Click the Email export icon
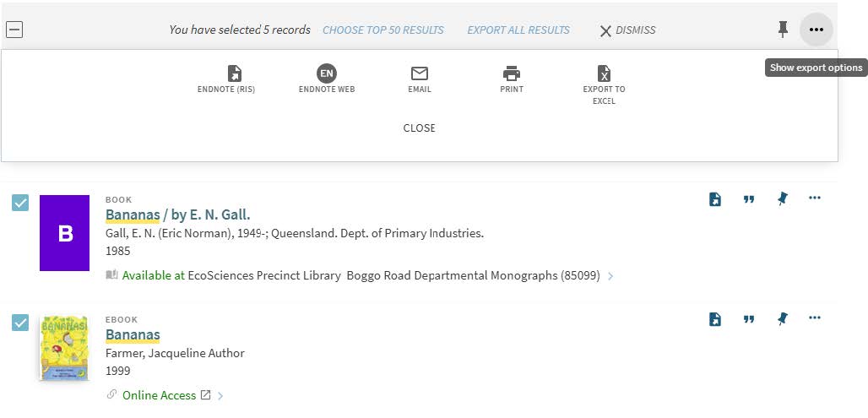 (x=419, y=74)
